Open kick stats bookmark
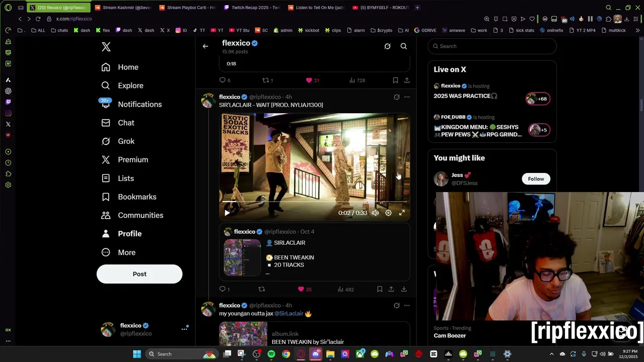Image resolution: width=644 pixels, height=362 pixels. 521,30
